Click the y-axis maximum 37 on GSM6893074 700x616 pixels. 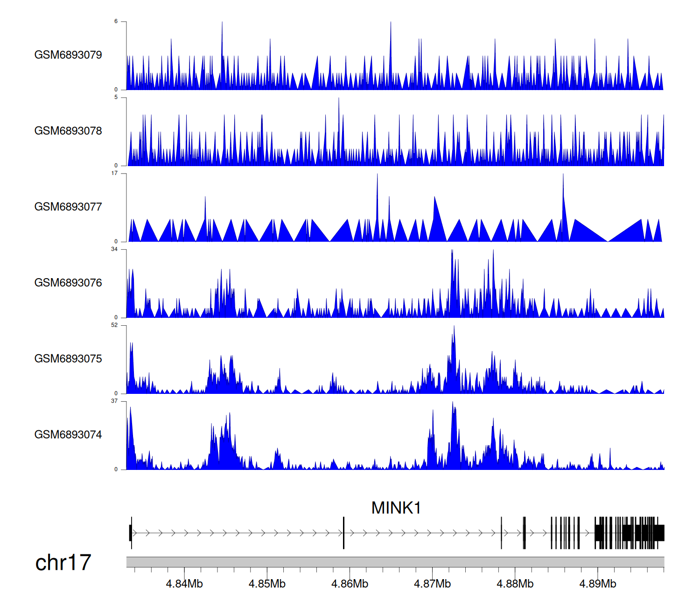click(x=114, y=401)
